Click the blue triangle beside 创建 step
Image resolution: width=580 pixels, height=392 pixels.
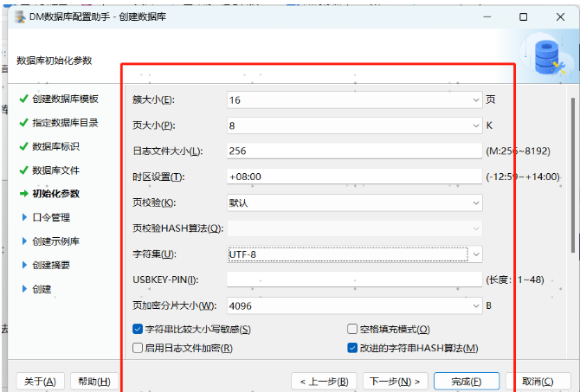(24, 289)
